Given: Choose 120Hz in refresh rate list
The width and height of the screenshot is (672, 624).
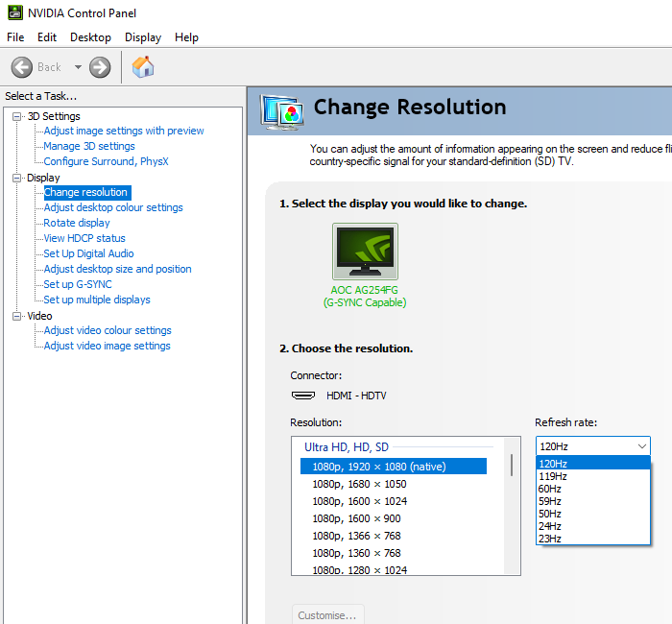Looking at the screenshot, I should pos(593,464).
